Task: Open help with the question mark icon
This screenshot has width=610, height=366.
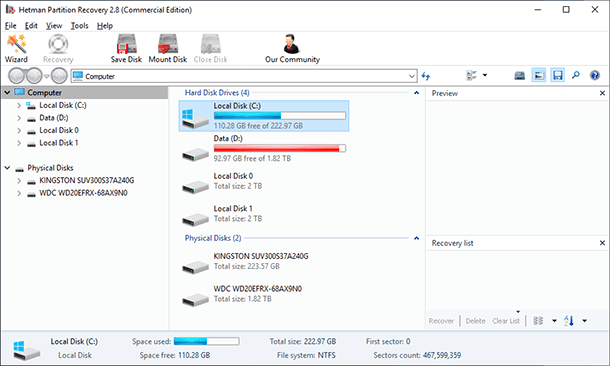Action: pyautogui.click(x=594, y=75)
